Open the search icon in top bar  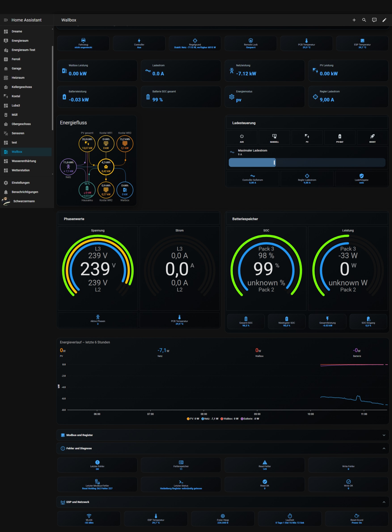pyautogui.click(x=364, y=20)
